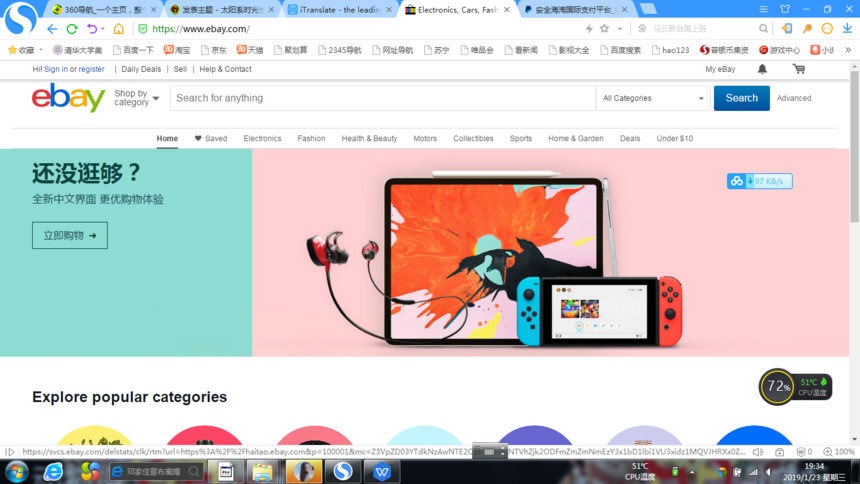Open Sports category

(520, 138)
